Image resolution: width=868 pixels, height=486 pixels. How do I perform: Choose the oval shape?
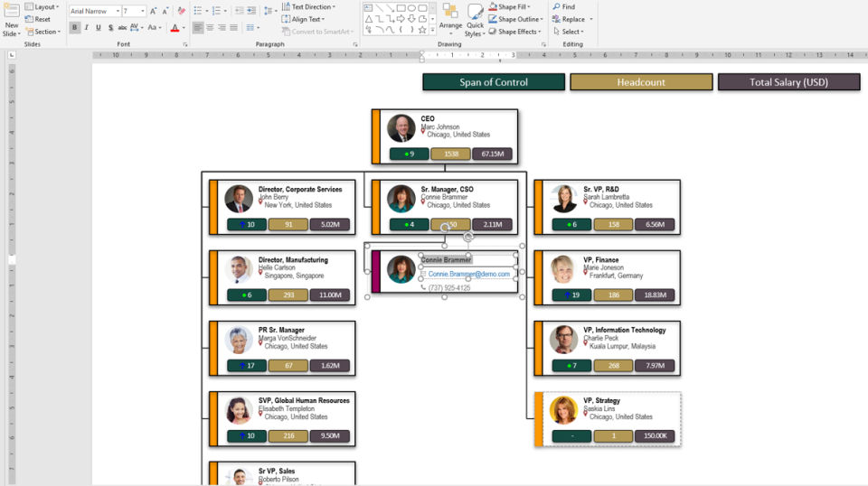(x=412, y=8)
